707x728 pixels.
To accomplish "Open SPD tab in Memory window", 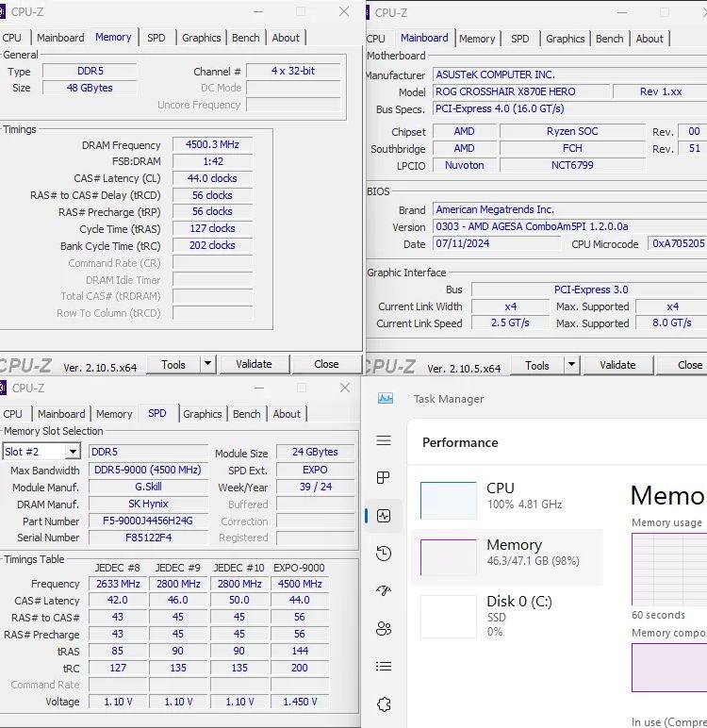I will click(x=156, y=38).
